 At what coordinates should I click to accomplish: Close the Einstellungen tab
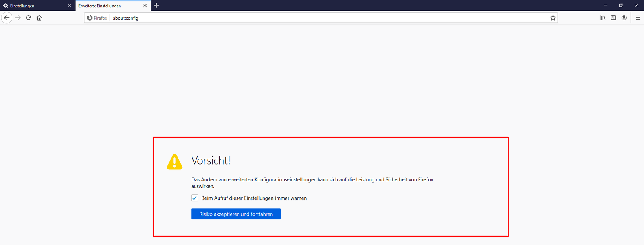(69, 6)
